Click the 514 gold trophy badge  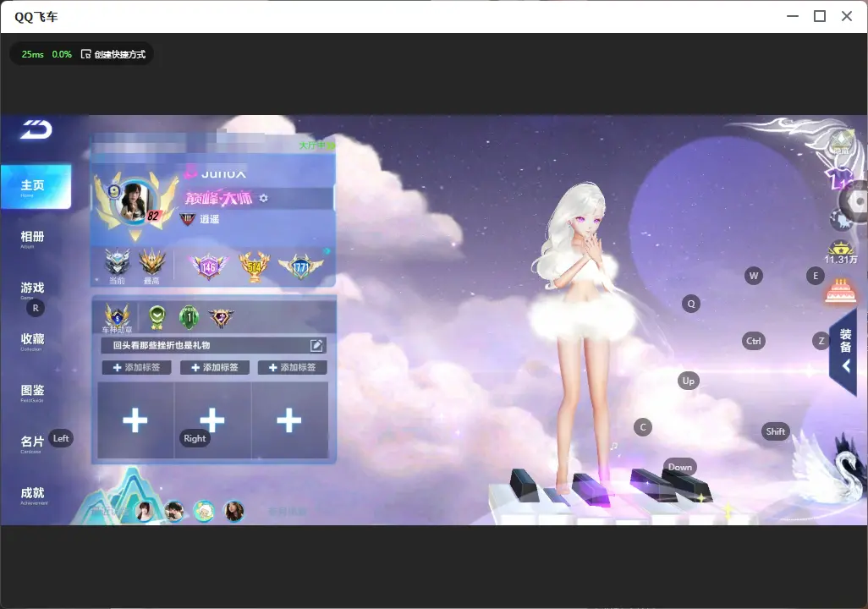[254, 266]
